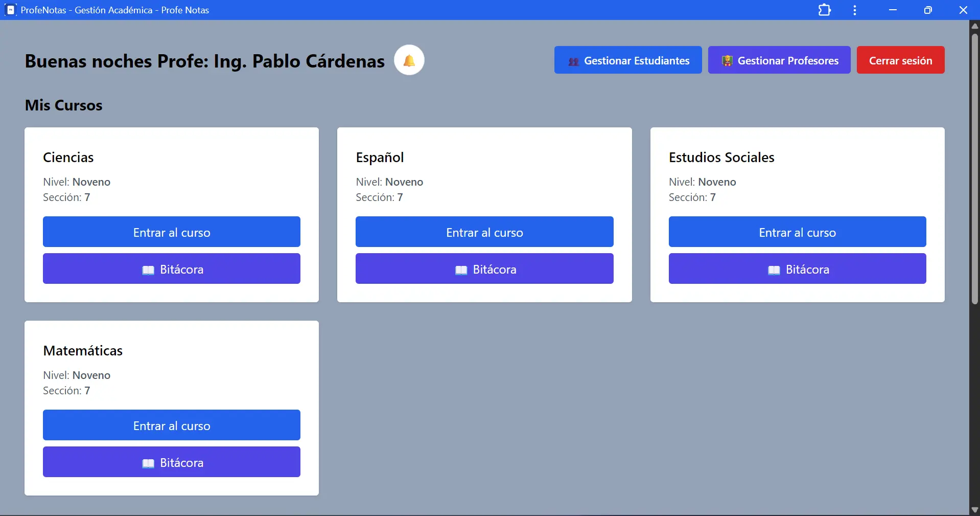Image resolution: width=980 pixels, height=516 pixels.
Task: Click the book icon in Ciencias Bitácora
Action: click(148, 270)
